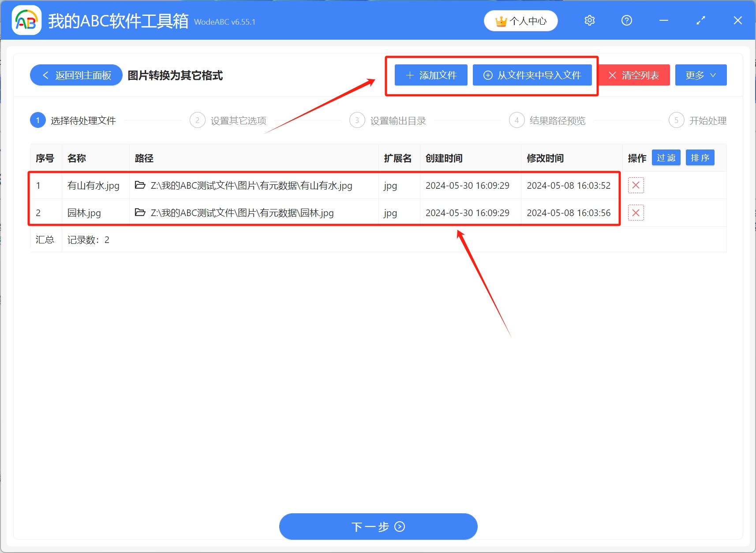Clear the list with 清空列表
Screen dimensions: 756x553
[x=634, y=75]
